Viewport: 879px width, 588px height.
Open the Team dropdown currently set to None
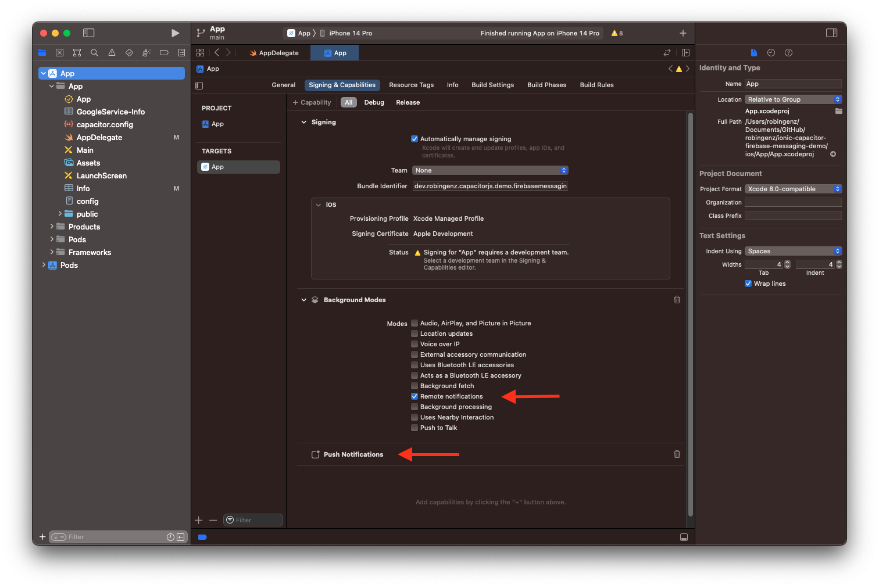[489, 170]
